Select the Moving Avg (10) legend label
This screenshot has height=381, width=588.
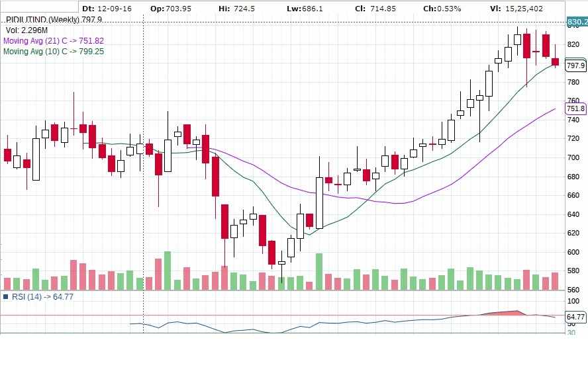[54, 52]
